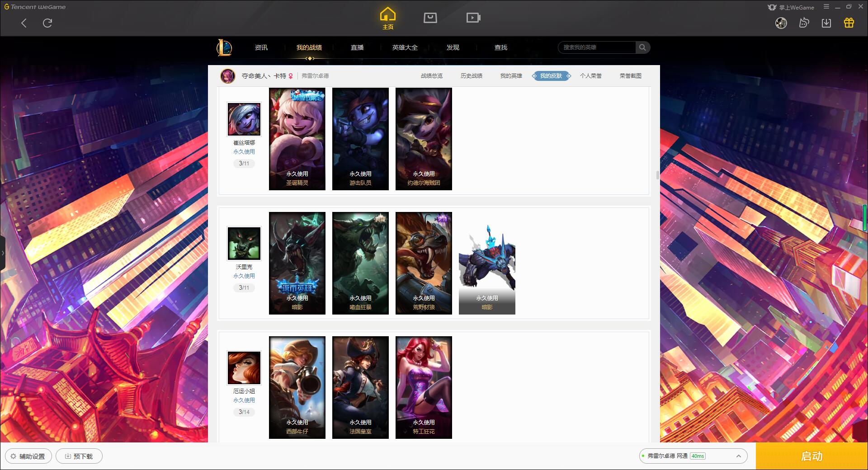Viewport: 868px width, 470px height.
Task: Click the League of Legends logo
Action: 224,47
